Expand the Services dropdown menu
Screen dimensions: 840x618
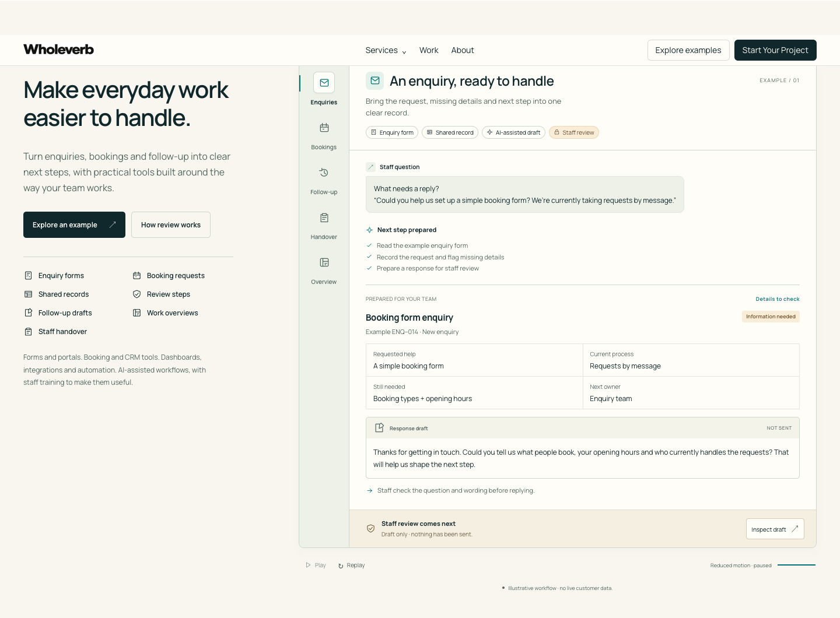[x=386, y=50]
